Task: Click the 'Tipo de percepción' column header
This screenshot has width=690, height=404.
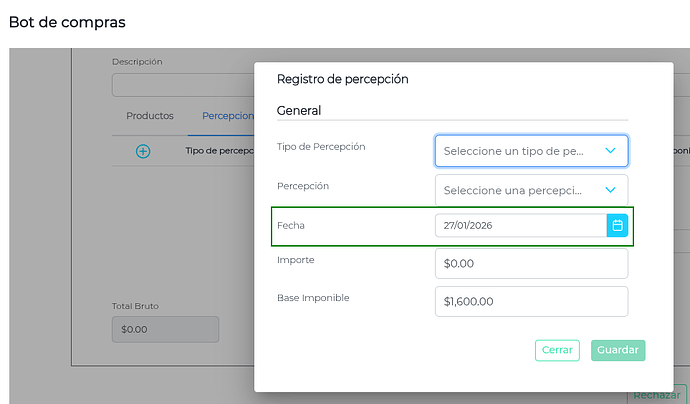Action: 219,152
